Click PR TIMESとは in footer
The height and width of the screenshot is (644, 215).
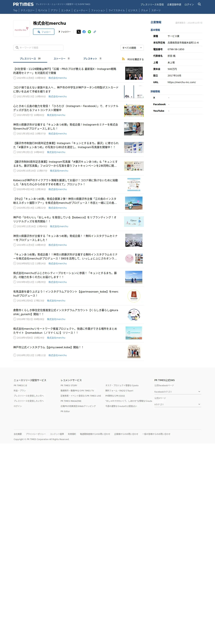pos(20,386)
